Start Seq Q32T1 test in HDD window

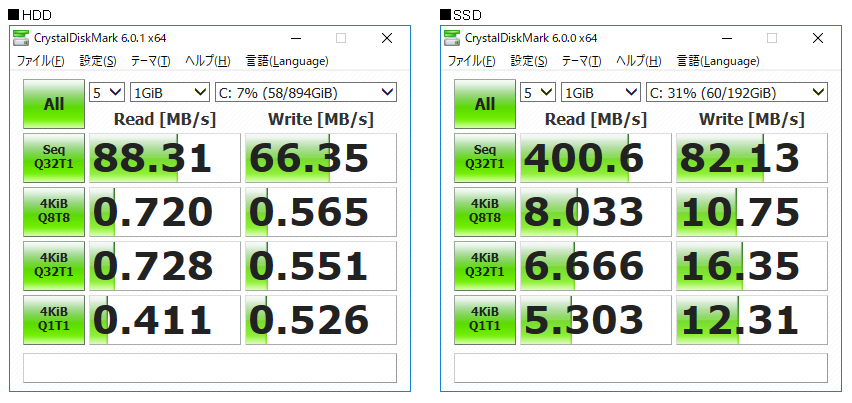(x=54, y=158)
